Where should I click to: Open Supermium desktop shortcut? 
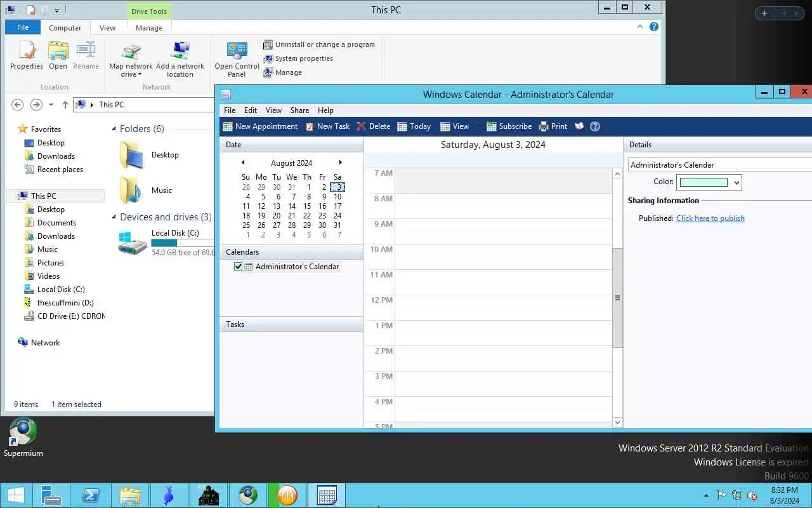tap(23, 437)
